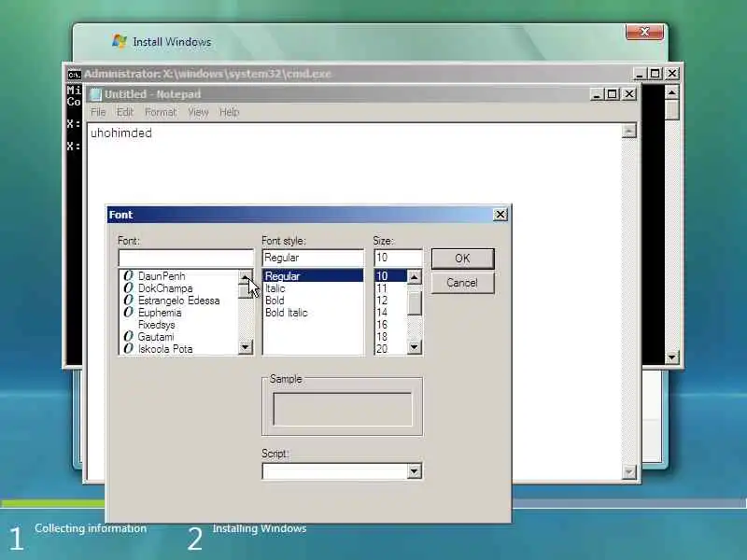Select size 10 in the size list
This screenshot has width=747, height=560.
coord(390,275)
